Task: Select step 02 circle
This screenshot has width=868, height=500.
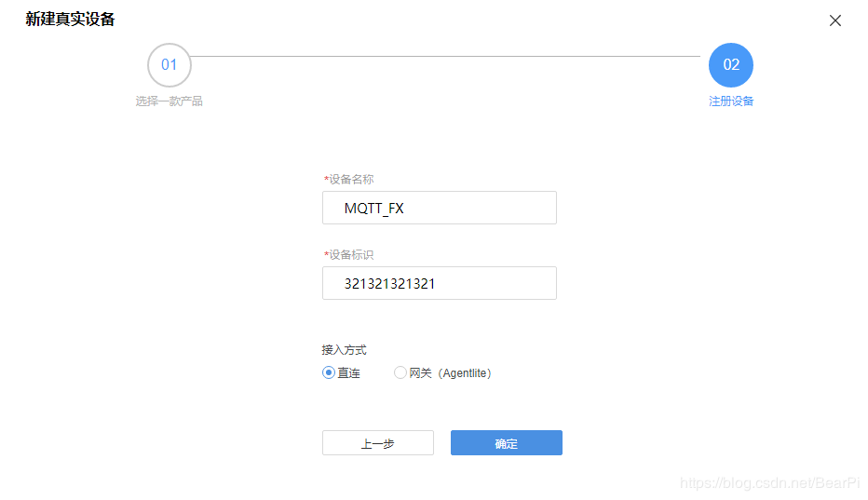Action: [731, 65]
